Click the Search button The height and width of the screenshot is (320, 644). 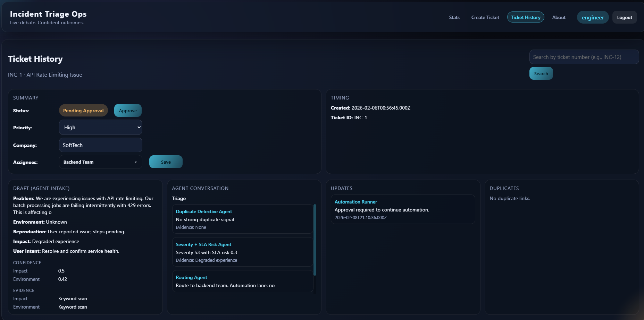tap(541, 73)
